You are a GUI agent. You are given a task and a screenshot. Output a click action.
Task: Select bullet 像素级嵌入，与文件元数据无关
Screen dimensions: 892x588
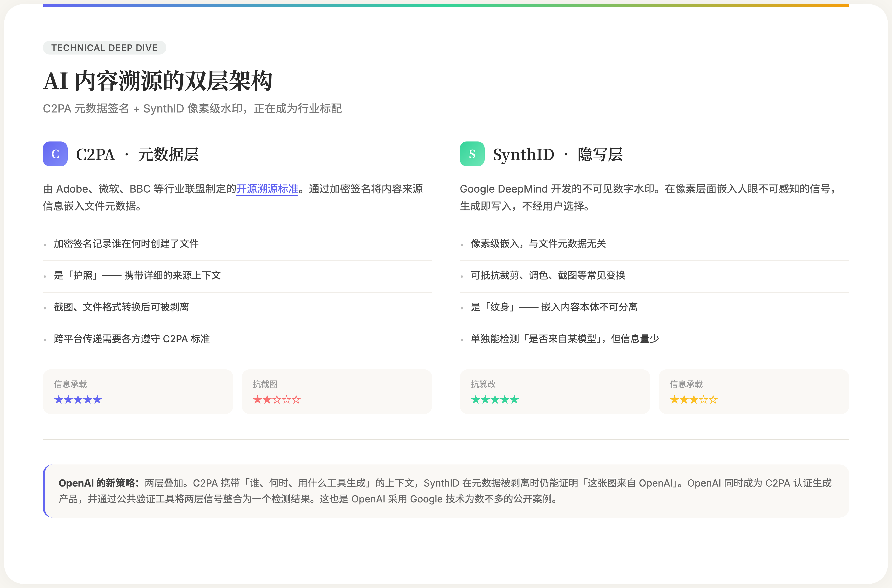tap(538, 244)
